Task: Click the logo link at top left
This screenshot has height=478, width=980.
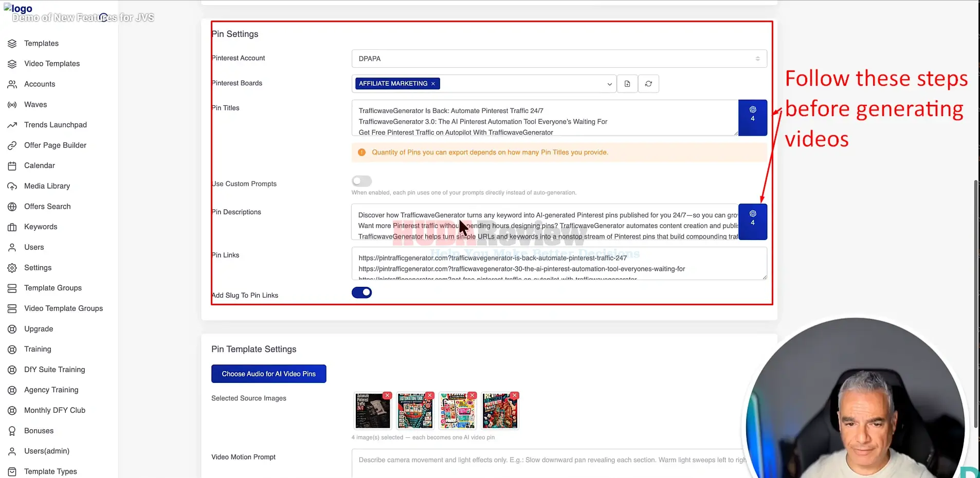Action: click(18, 8)
